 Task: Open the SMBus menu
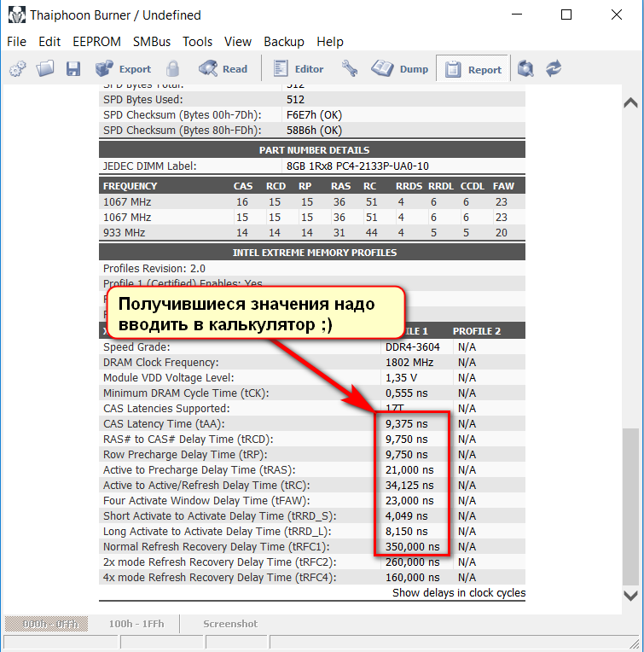[152, 42]
